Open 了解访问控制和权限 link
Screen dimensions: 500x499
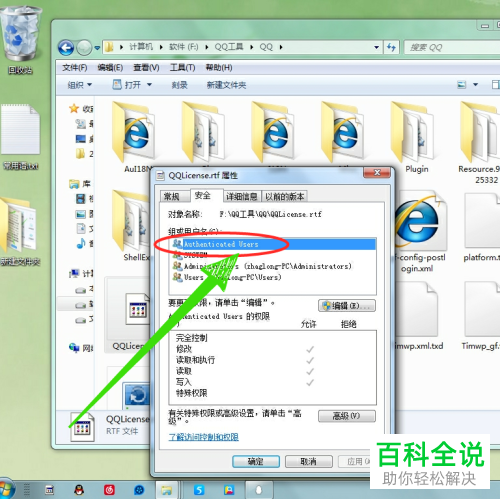pyautogui.click(x=204, y=437)
